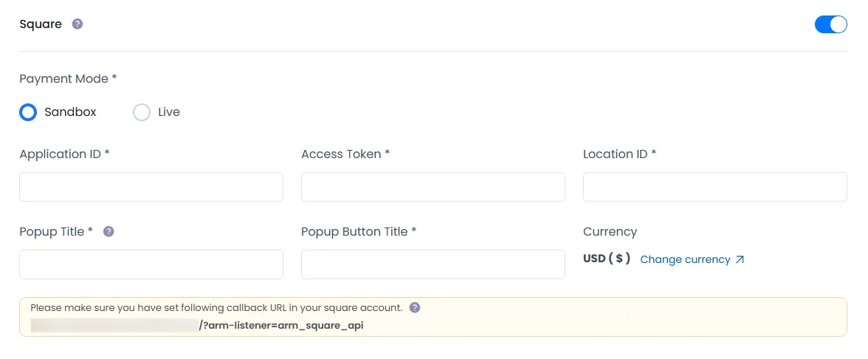Click the arm_square_api callback URL text
This screenshot has height=359, width=868.
pos(281,325)
